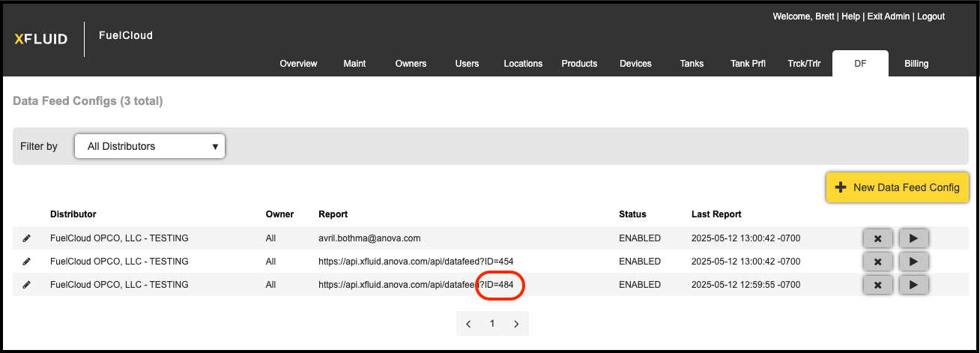Click last report time 12:59:55 -0700

click(745, 285)
